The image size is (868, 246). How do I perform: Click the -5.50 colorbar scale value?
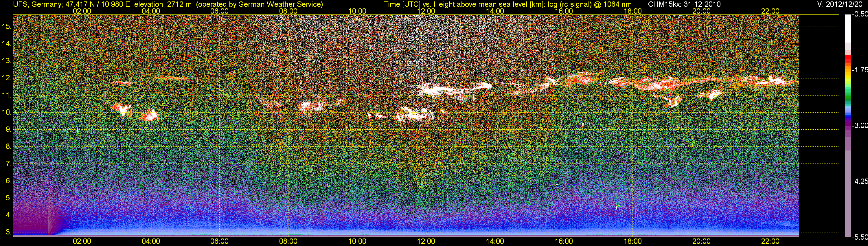point(860,237)
